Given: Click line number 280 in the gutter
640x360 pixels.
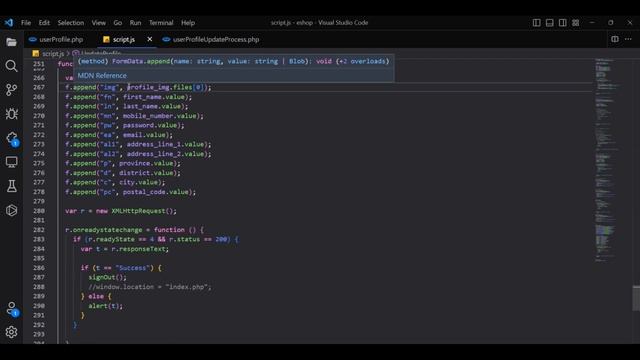Looking at the screenshot, I should [39, 211].
